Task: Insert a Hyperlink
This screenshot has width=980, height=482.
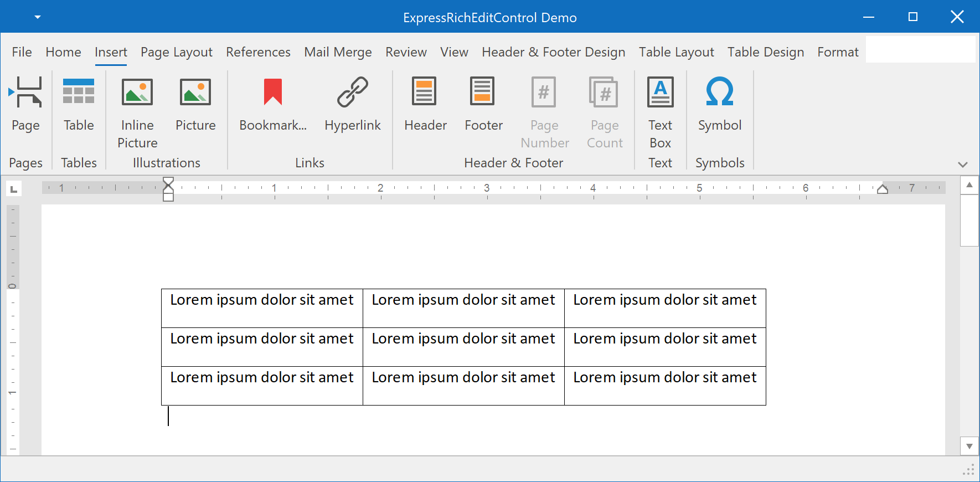Action: click(352, 92)
